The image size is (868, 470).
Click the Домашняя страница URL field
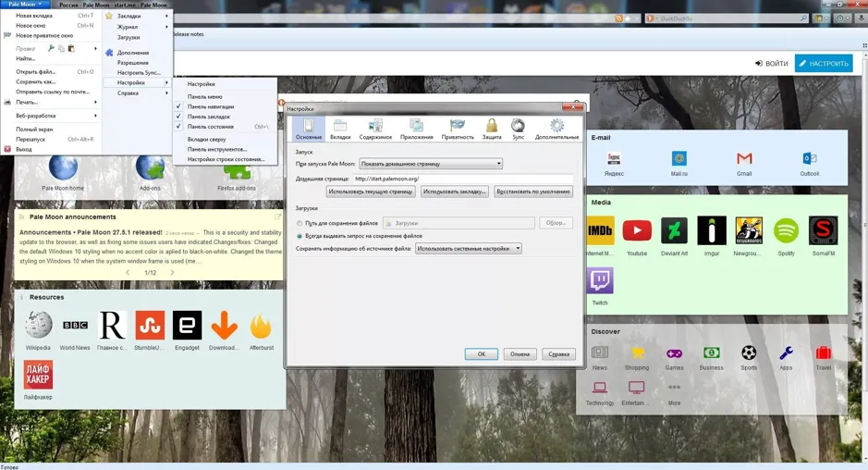pos(462,179)
